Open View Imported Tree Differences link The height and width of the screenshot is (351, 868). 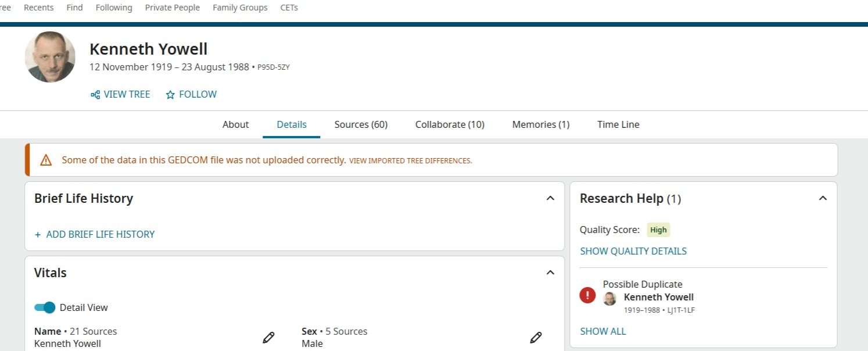(x=410, y=161)
